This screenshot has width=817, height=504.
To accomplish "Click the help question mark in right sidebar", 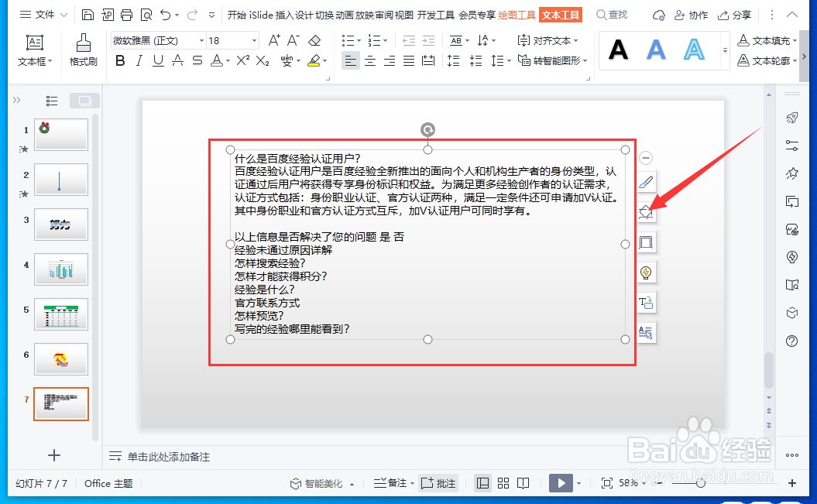I will 792,341.
